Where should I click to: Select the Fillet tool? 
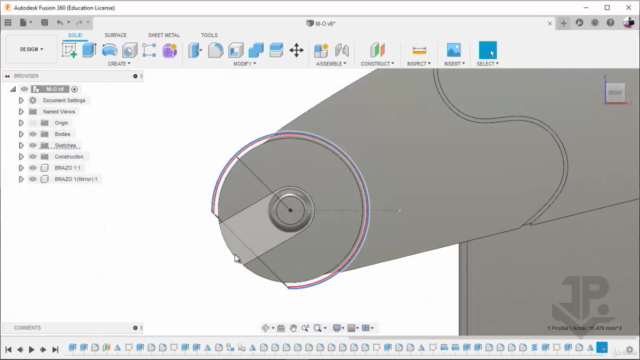tap(215, 50)
